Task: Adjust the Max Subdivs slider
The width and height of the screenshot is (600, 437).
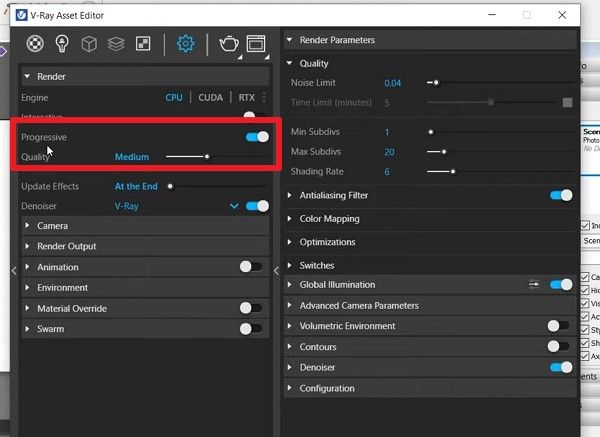Action: click(444, 152)
